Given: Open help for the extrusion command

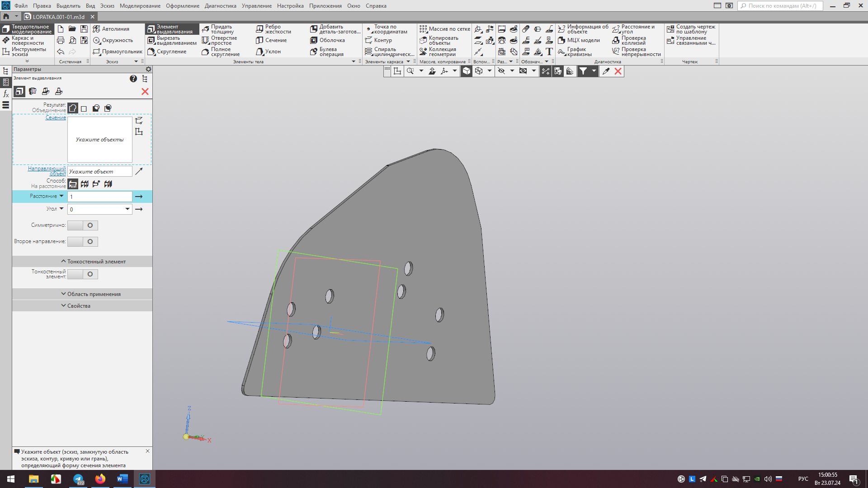Looking at the screenshot, I should click(133, 79).
